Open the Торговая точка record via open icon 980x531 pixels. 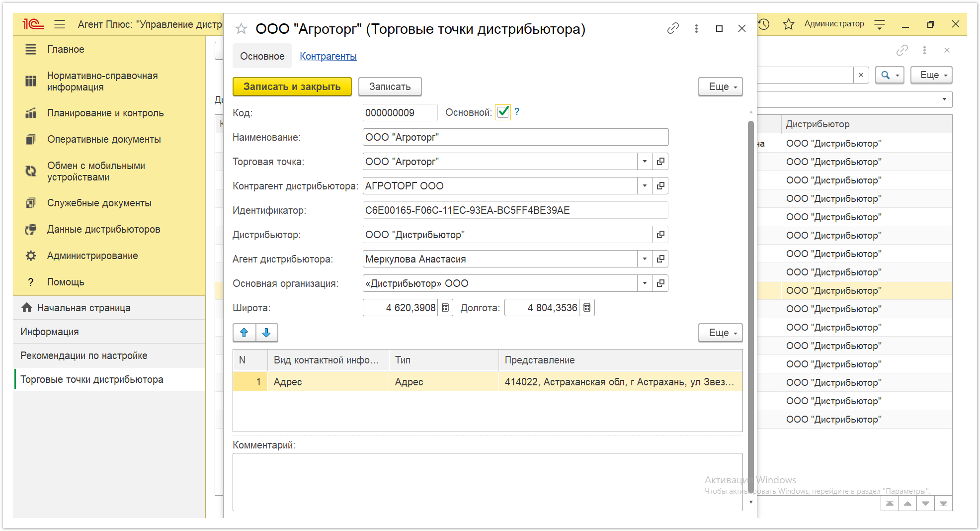click(660, 161)
